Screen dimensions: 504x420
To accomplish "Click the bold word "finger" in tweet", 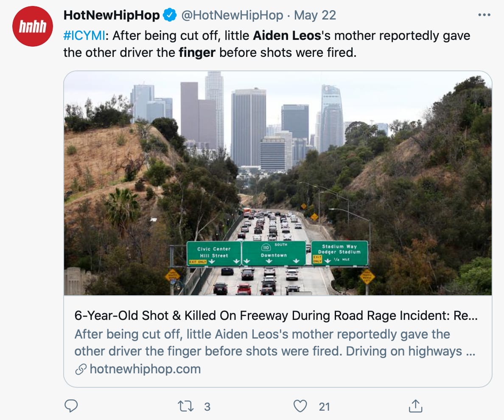I will 197,53.
